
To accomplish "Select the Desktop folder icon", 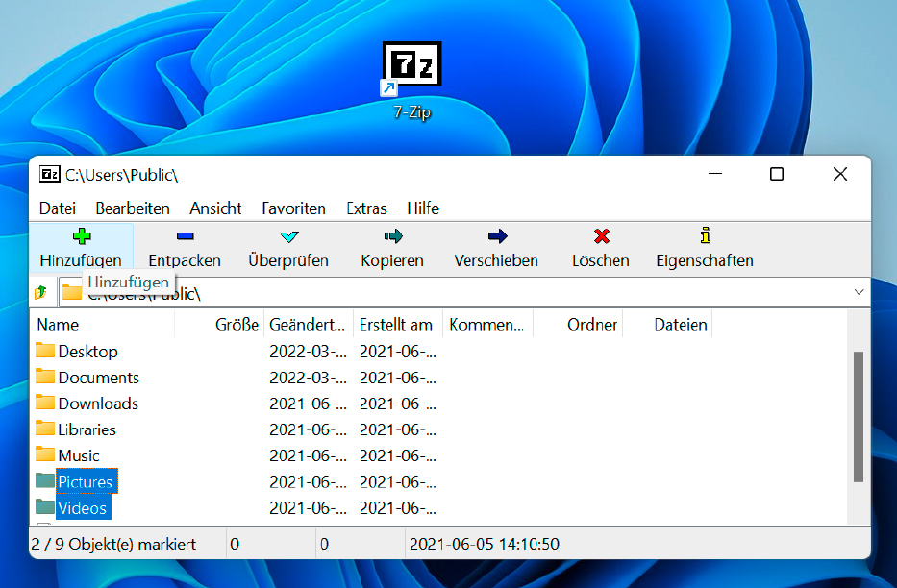I will click(x=45, y=350).
